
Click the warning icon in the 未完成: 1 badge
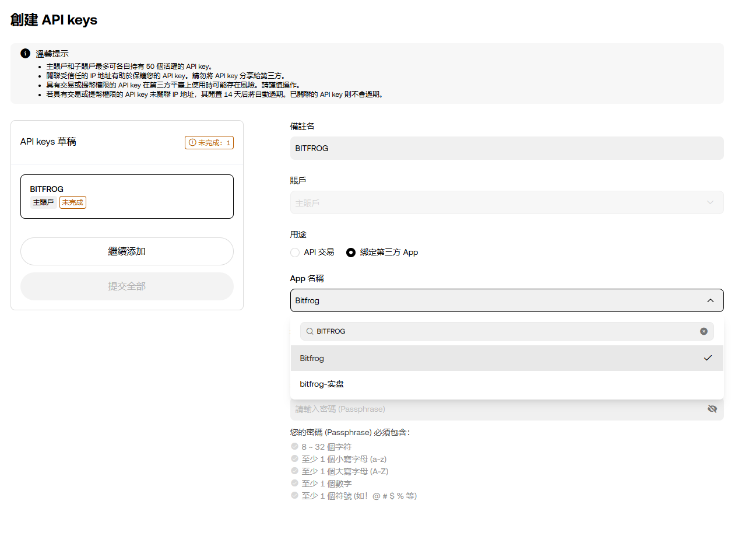[192, 142]
